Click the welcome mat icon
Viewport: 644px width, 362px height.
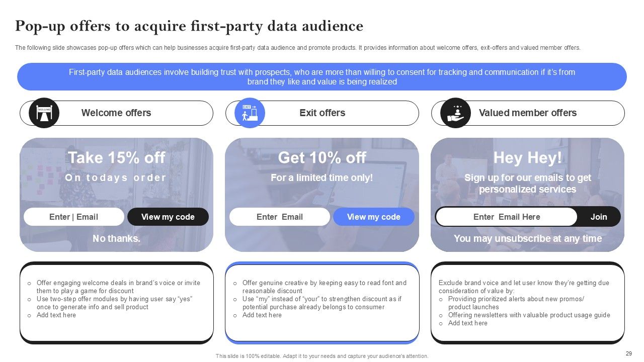click(44, 113)
